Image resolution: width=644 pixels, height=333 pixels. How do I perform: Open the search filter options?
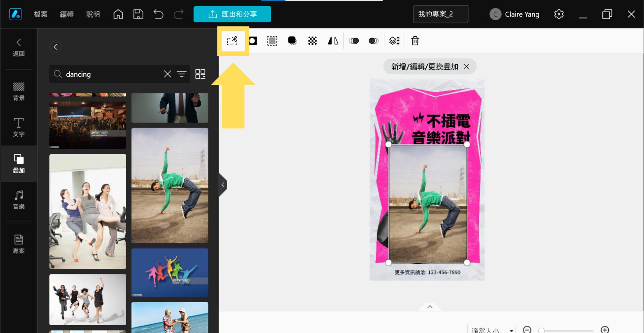182,74
